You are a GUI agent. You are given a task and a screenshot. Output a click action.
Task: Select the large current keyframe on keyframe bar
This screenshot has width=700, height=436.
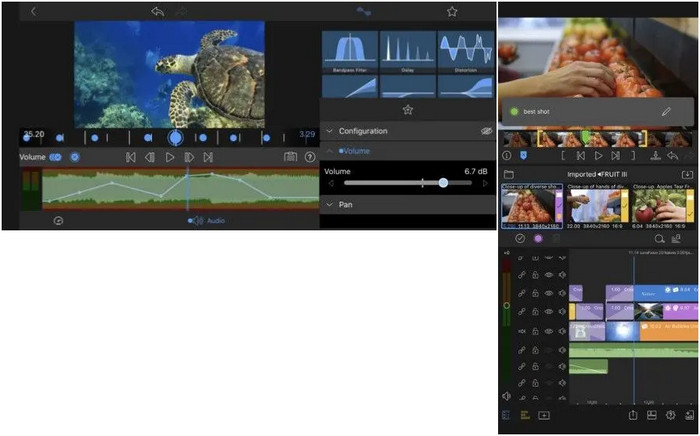[175, 137]
